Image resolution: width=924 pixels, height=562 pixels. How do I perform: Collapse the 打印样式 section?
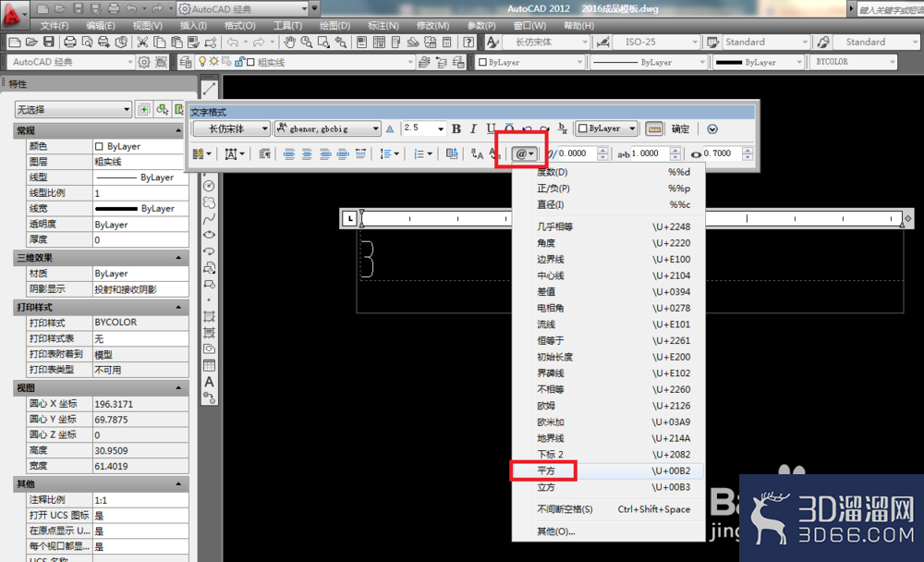(x=178, y=307)
